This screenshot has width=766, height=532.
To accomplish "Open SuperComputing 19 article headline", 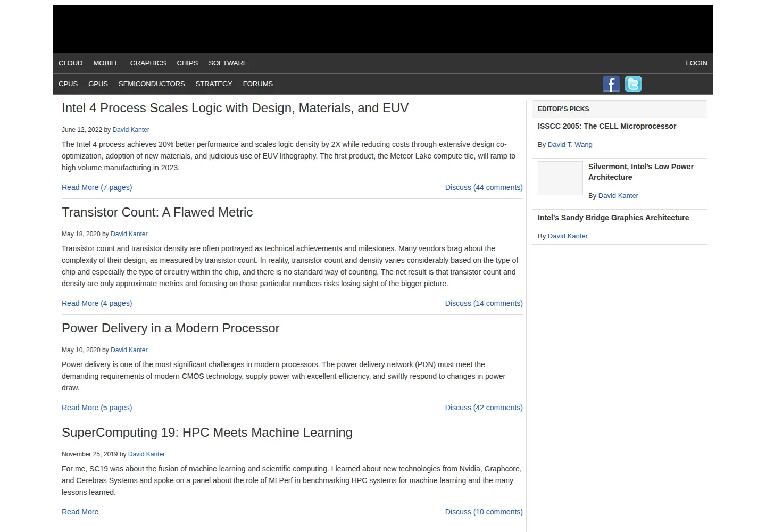I will (207, 433).
